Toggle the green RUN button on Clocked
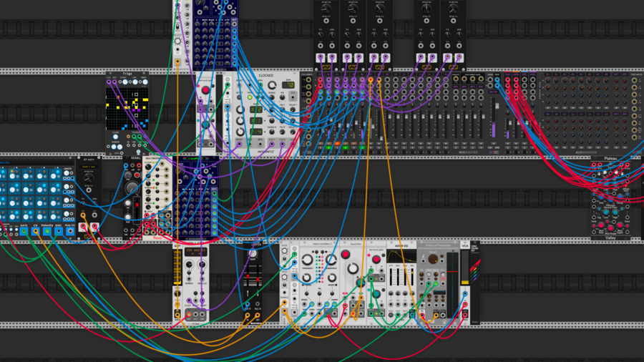 tap(250, 97)
